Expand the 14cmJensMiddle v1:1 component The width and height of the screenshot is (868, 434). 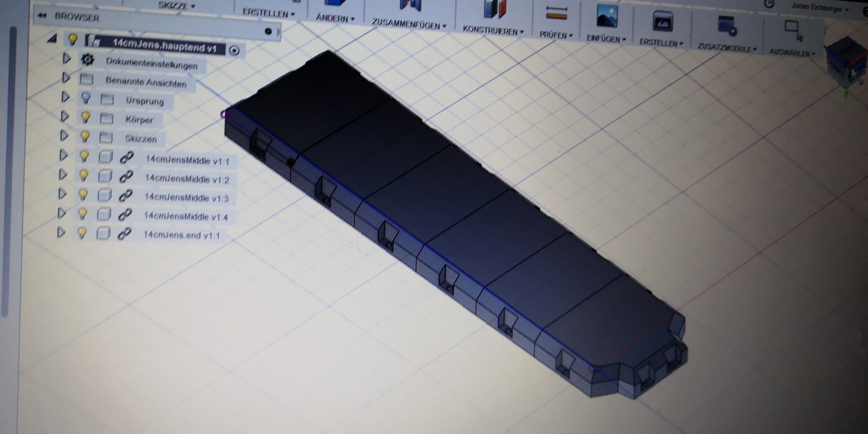click(x=63, y=155)
